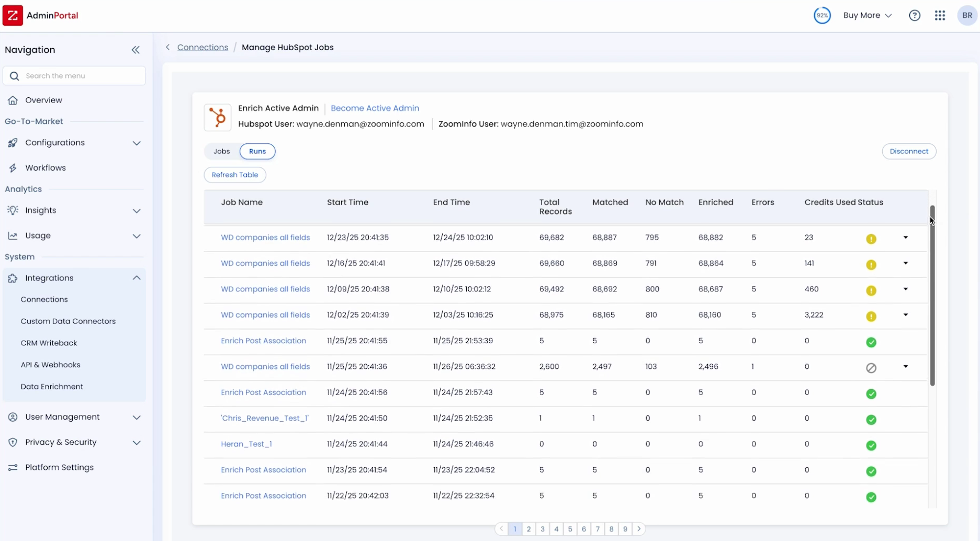Click the previous page arrow in pagination
Screen dimensions: 980x541
click(501, 529)
